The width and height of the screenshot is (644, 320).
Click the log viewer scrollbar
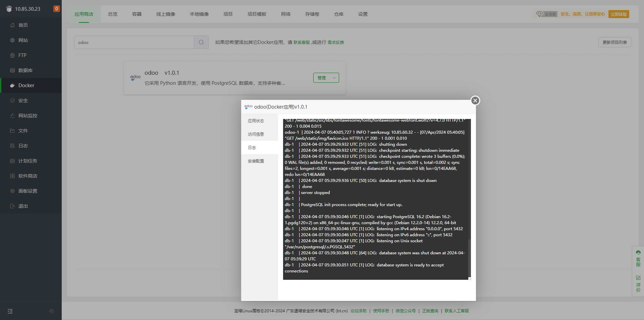pyautogui.click(x=469, y=258)
